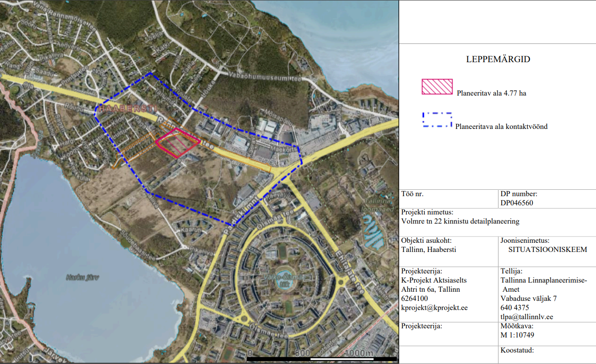Open the tlpa@tallinnlv.ee email address
This screenshot has height=364, width=596.
point(527,316)
